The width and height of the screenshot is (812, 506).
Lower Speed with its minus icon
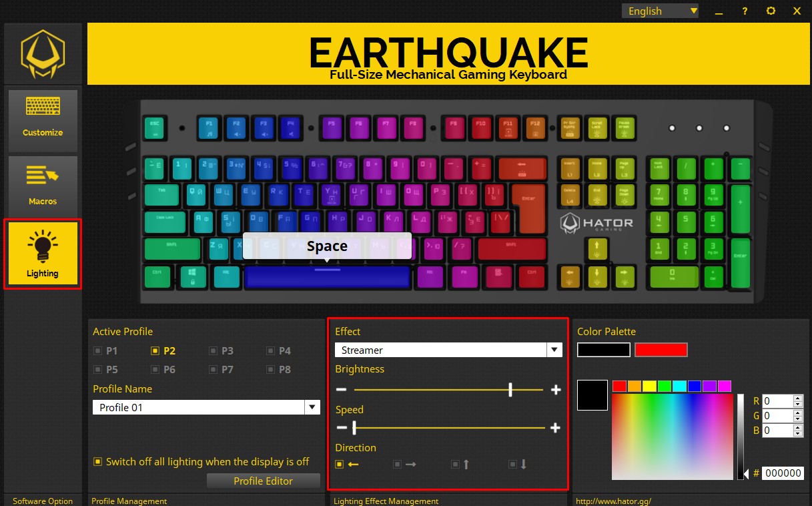click(341, 428)
